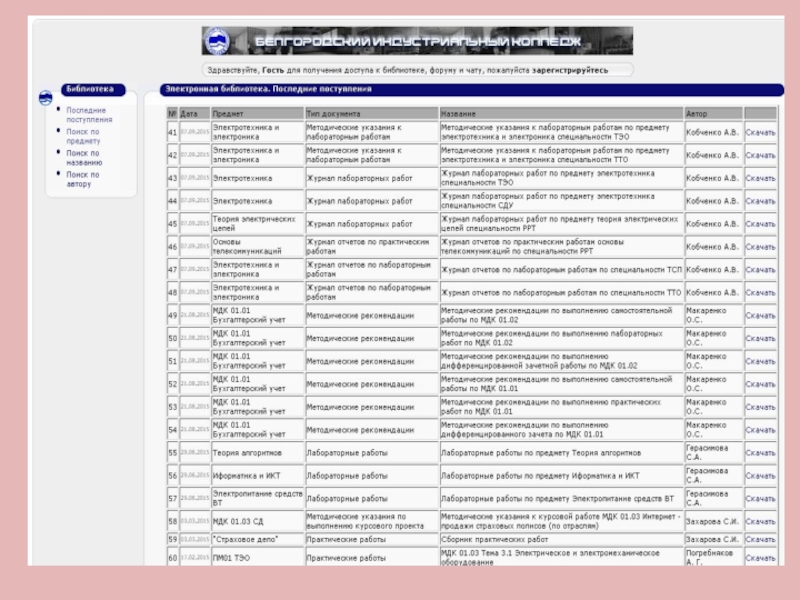Click the Название column header
The image size is (800, 600).
tap(561, 114)
